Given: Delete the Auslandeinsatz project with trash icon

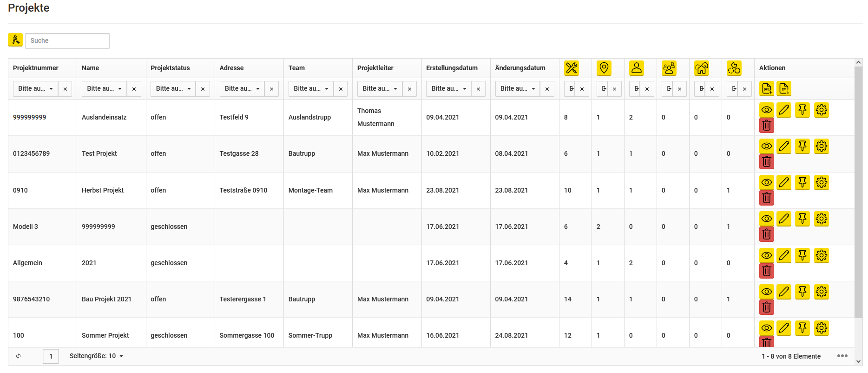Looking at the screenshot, I should click(767, 125).
